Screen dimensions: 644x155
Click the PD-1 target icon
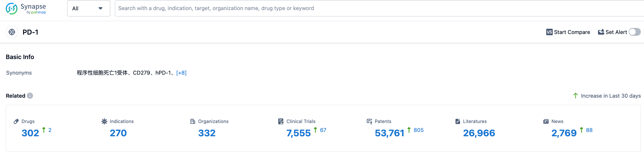coord(12,32)
